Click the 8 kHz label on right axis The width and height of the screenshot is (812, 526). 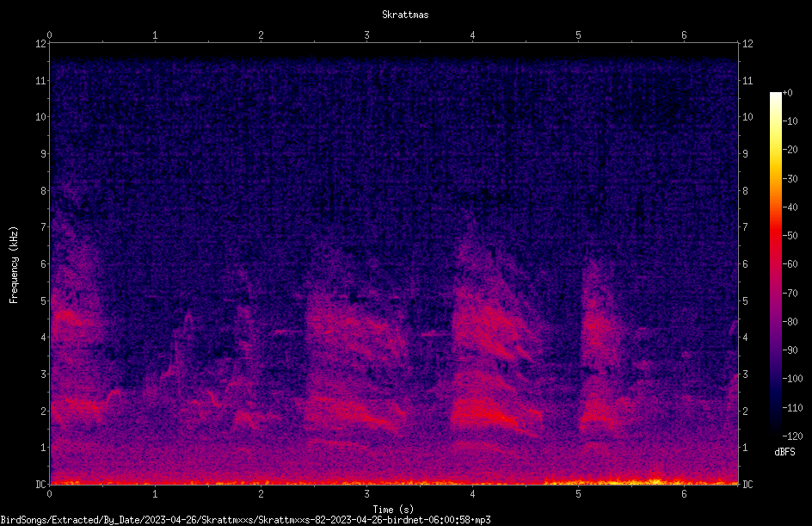click(745, 191)
